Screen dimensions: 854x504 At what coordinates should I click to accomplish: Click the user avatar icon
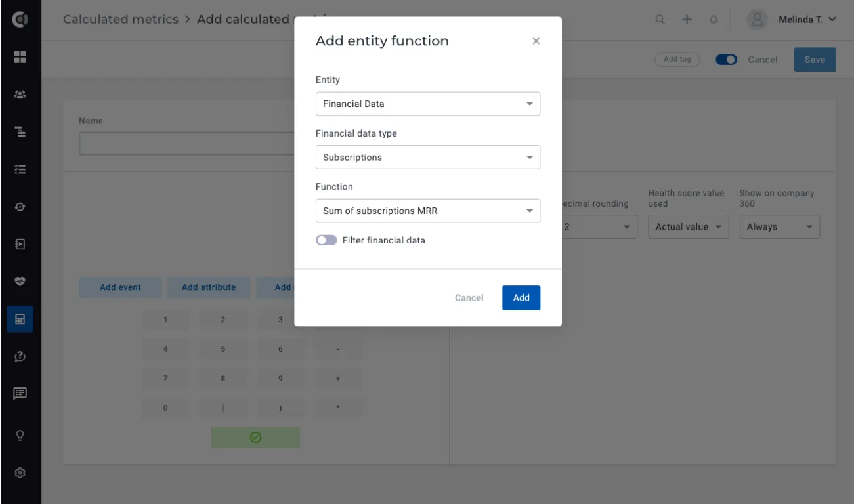pyautogui.click(x=757, y=20)
